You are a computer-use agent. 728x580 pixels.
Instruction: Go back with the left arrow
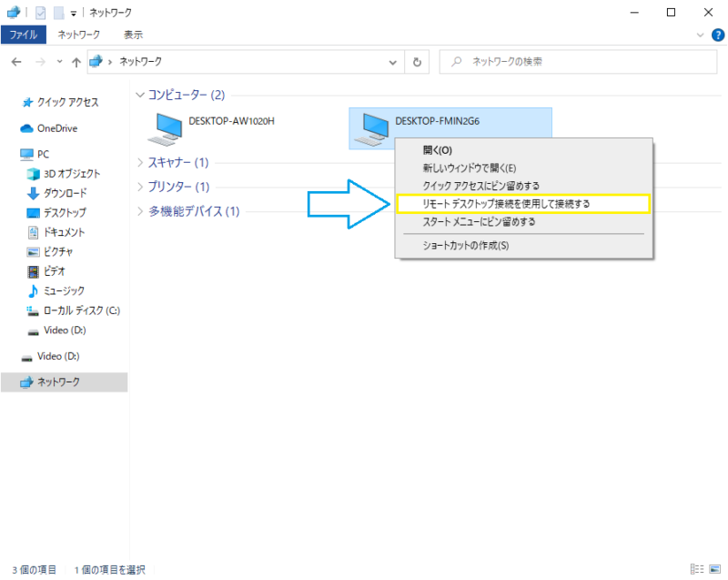(x=16, y=62)
